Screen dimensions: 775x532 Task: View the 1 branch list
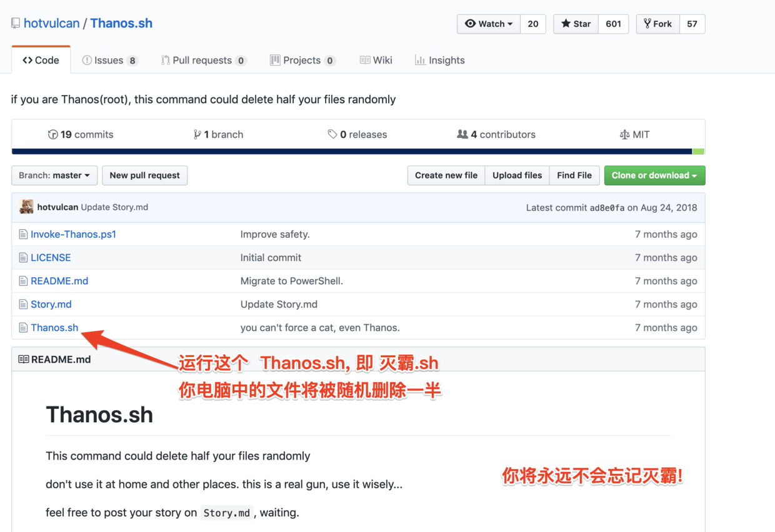click(x=218, y=134)
